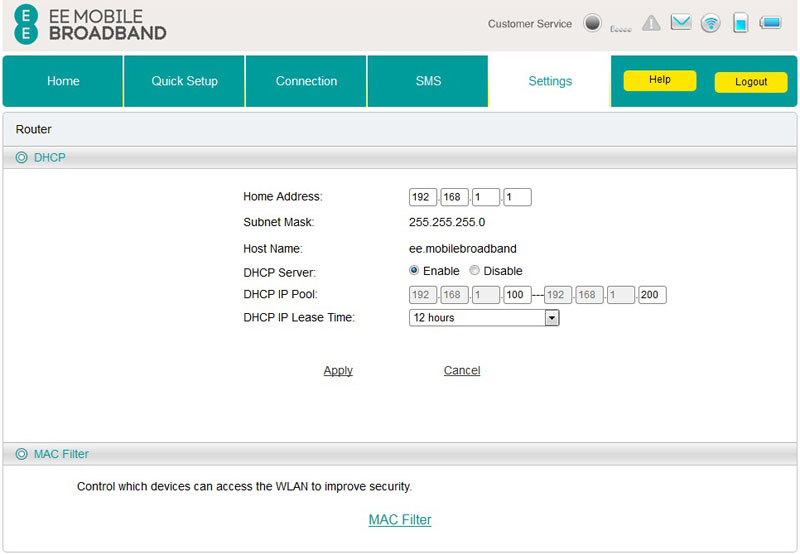Image resolution: width=800 pixels, height=555 pixels.
Task: Check the signal strength bars icon
Action: pyautogui.click(x=620, y=29)
